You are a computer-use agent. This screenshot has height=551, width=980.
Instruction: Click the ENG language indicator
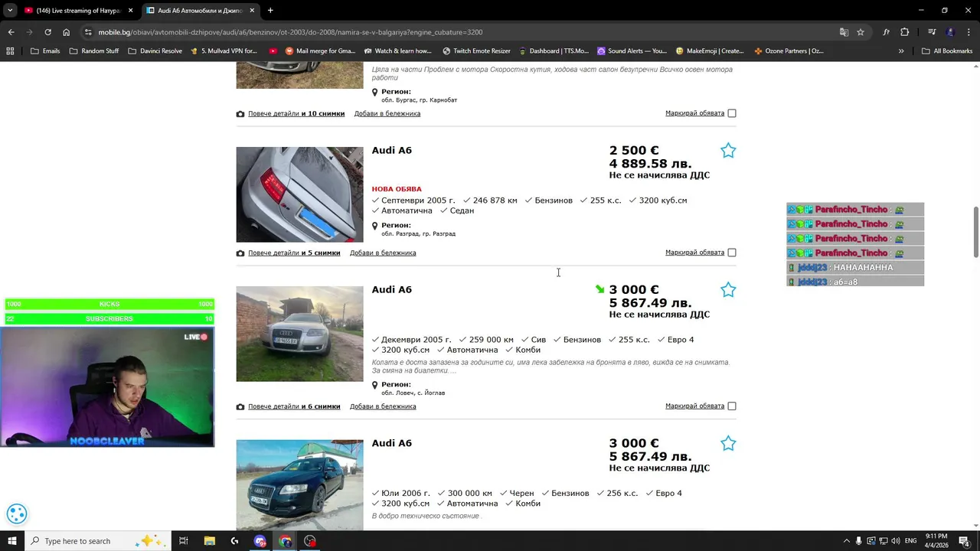click(x=910, y=541)
